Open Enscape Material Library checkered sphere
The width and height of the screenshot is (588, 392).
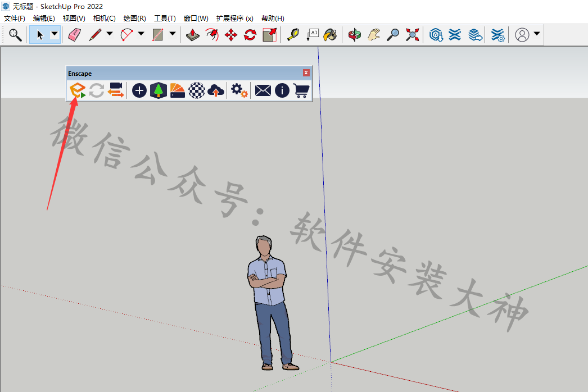[197, 90]
